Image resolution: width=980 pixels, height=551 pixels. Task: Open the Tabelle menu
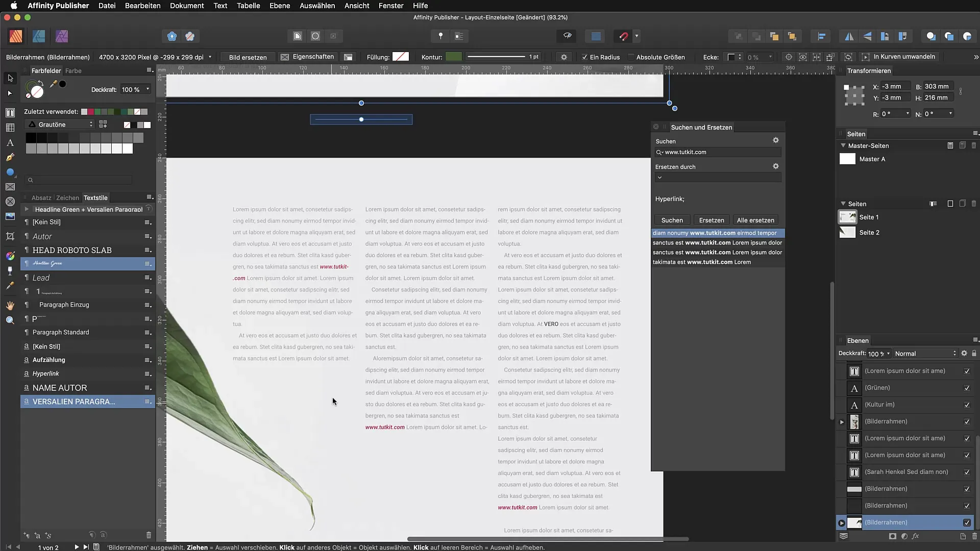pos(248,6)
